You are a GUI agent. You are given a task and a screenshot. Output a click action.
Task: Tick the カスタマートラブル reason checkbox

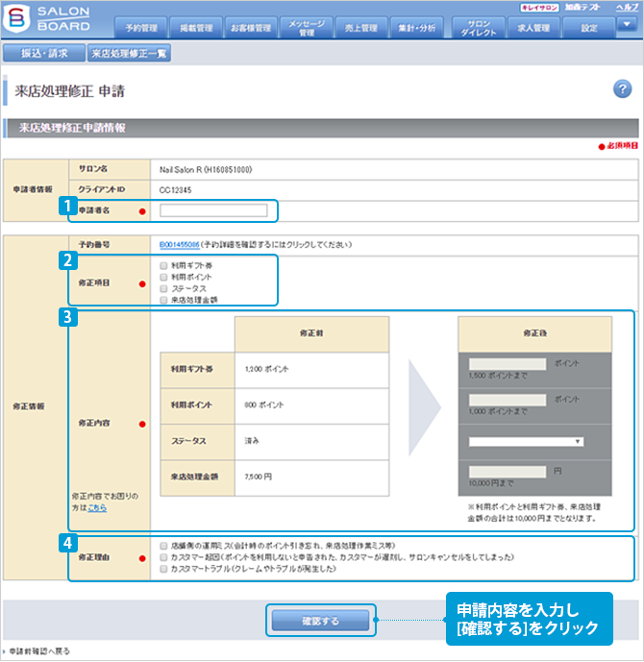[x=164, y=569]
